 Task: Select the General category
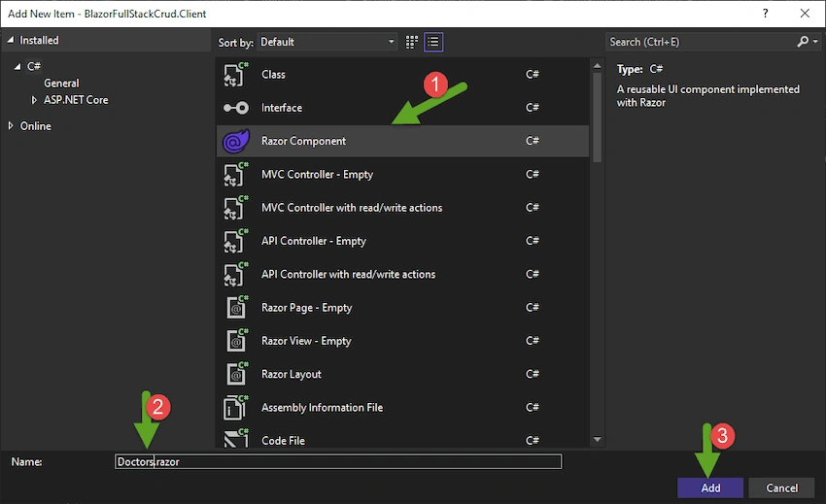click(61, 84)
